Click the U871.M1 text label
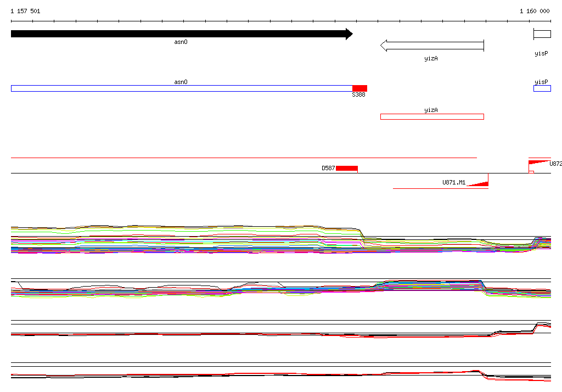This screenshot has height=392, width=562. pyautogui.click(x=454, y=183)
